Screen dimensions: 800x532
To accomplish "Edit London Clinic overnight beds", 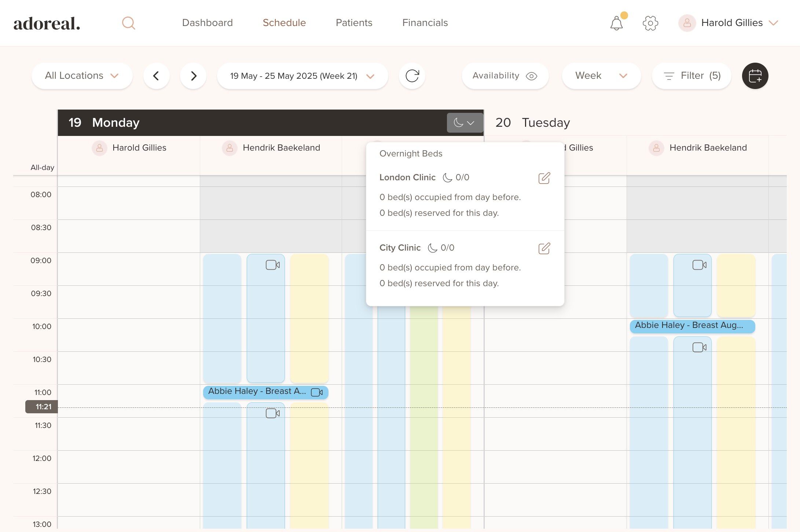I will [544, 178].
